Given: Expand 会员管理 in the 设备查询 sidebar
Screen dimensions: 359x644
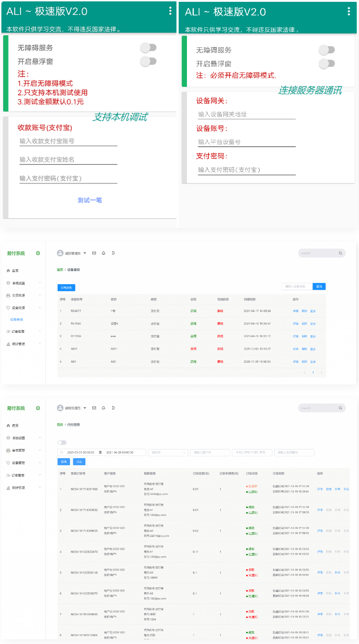Looking at the screenshot, I should click(x=39, y=295).
